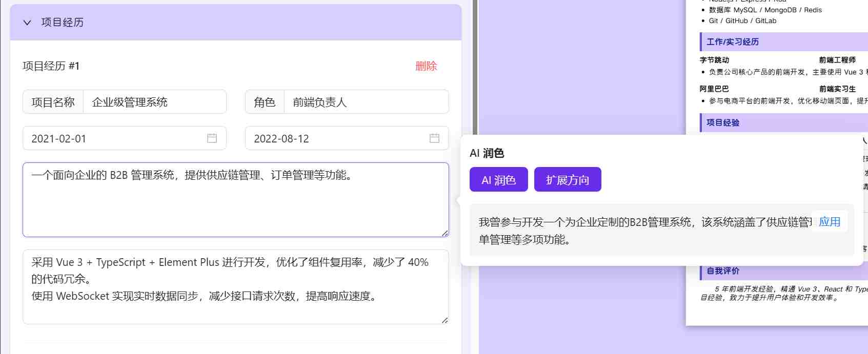Grab resize handle of B2B description textarea
The image size is (868, 354).
tap(445, 233)
